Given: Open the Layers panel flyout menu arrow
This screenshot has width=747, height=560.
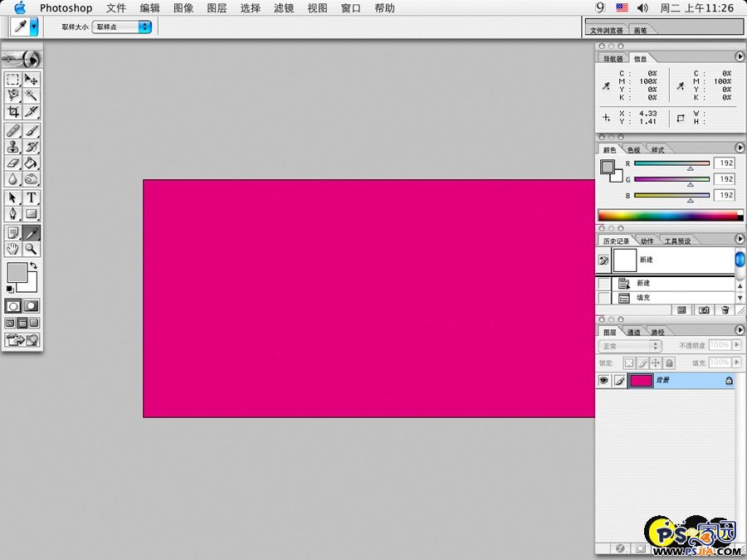Looking at the screenshot, I should (x=740, y=331).
